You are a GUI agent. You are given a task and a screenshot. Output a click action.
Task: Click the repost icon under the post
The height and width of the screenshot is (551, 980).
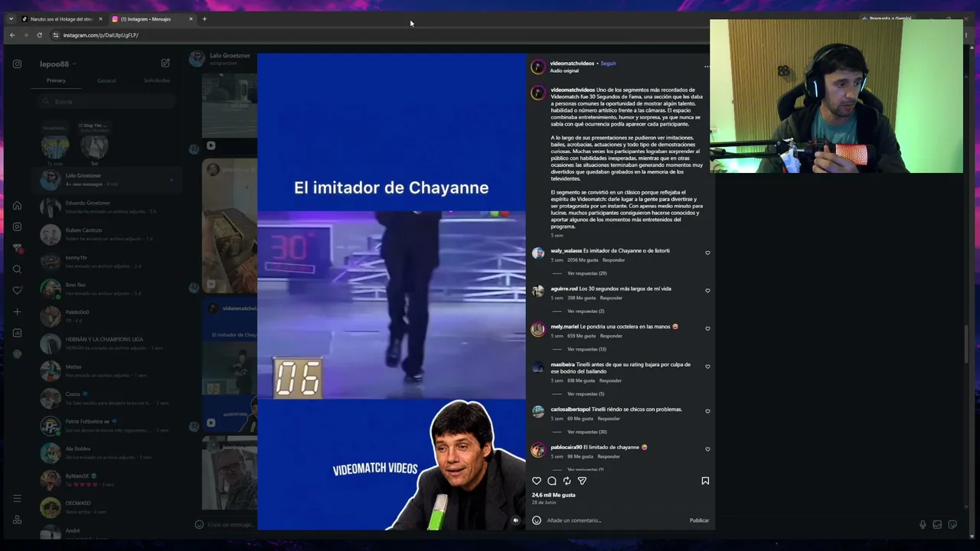[x=567, y=481]
